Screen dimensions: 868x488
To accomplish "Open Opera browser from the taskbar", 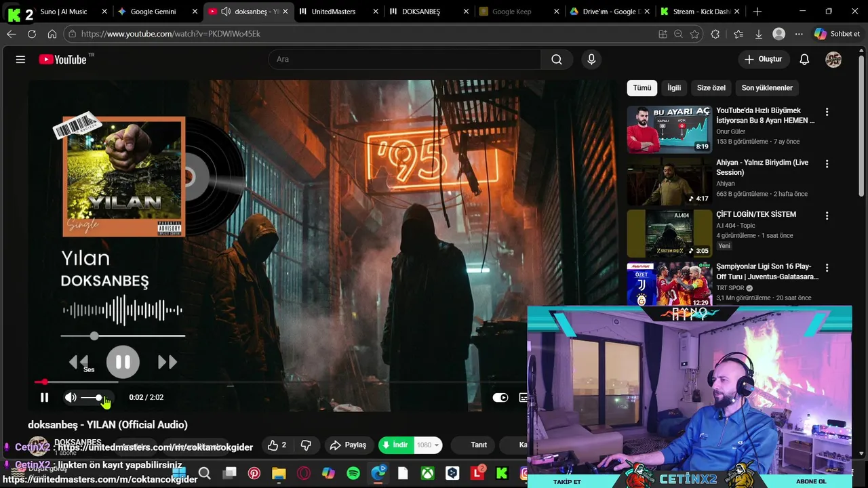I will [304, 473].
